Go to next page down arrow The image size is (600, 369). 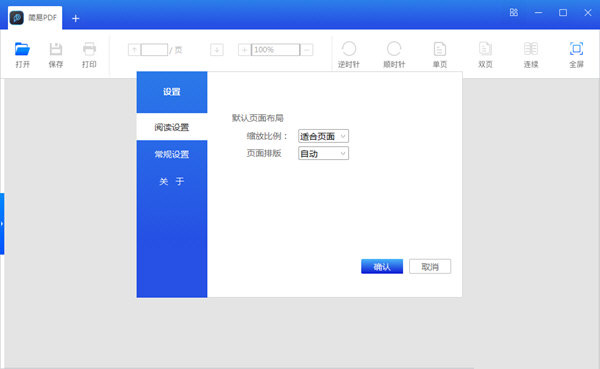pos(217,50)
